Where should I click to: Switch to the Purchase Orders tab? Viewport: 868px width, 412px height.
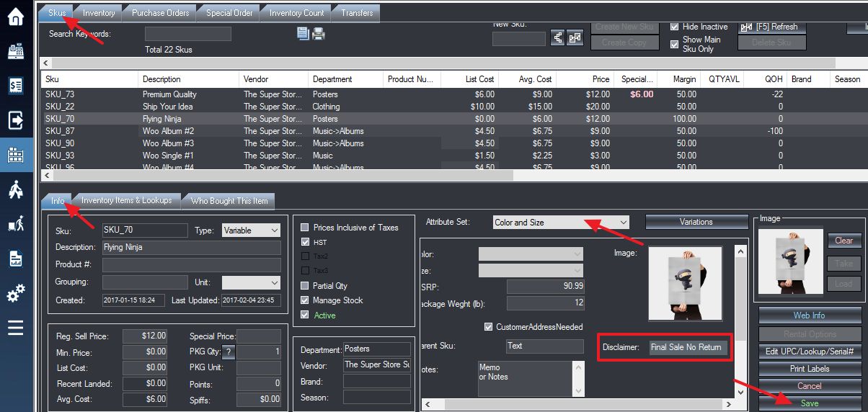162,13
